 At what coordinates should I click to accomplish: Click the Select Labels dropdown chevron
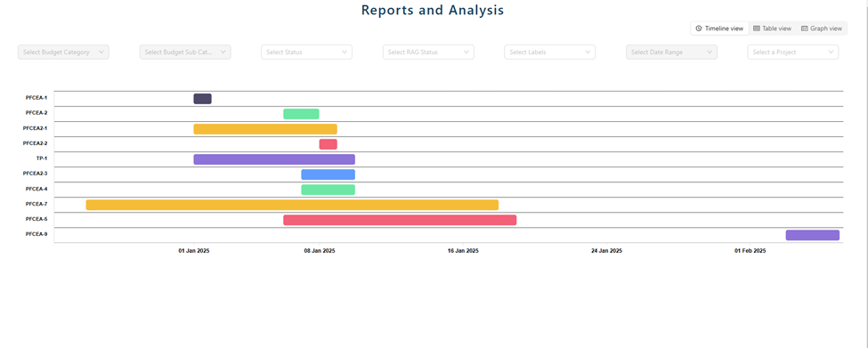[588, 52]
